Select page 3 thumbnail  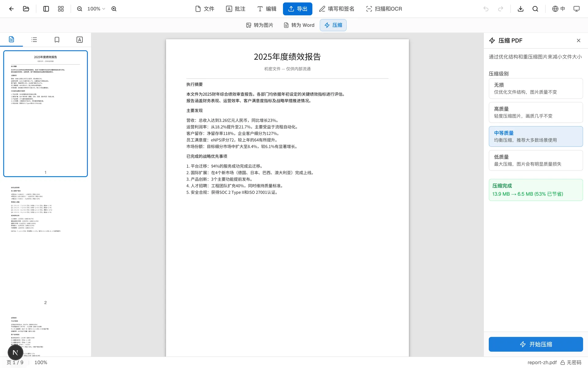(45, 334)
